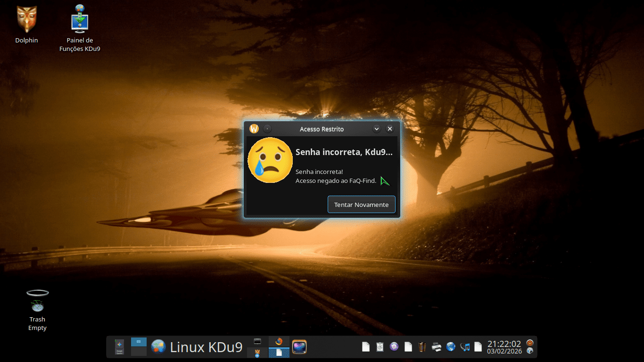
Task: Close the Acesso Restrito dialog
Action: 390,129
